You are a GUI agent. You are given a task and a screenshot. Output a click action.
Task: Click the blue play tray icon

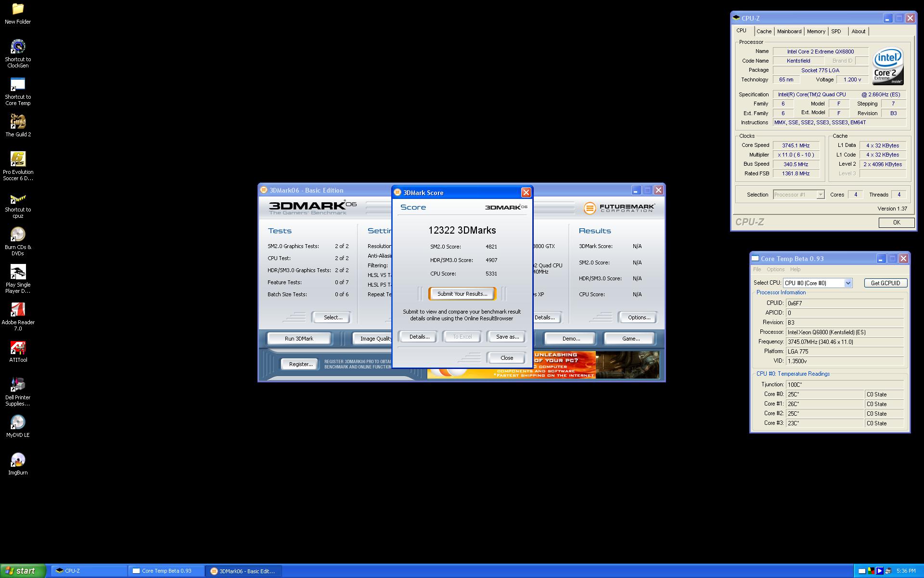coord(879,571)
